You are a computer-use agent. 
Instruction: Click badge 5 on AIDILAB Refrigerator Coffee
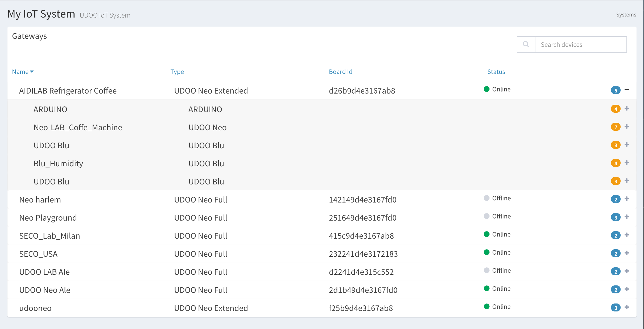[x=616, y=90]
